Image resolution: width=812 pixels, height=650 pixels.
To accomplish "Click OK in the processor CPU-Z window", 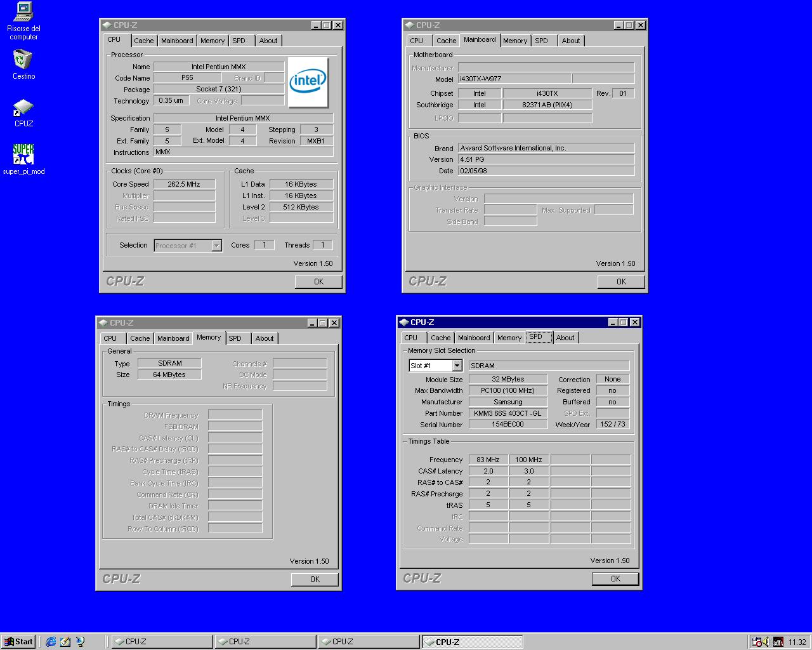I will [x=318, y=282].
